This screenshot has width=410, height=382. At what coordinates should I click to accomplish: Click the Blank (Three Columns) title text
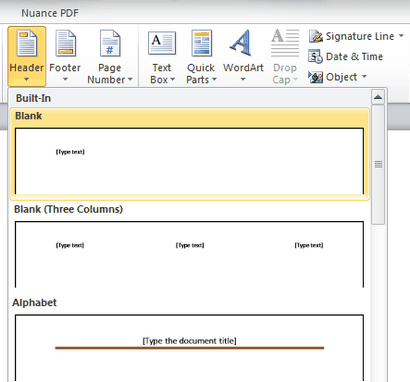click(68, 209)
